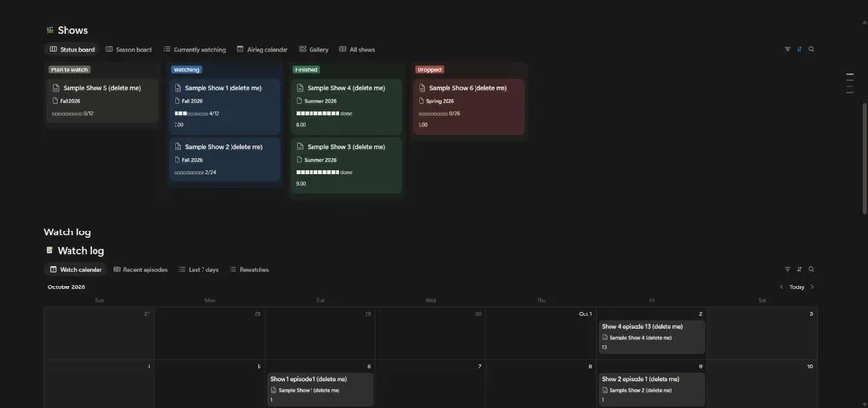Click page icon on Sample Show 4 card

pyautogui.click(x=300, y=88)
